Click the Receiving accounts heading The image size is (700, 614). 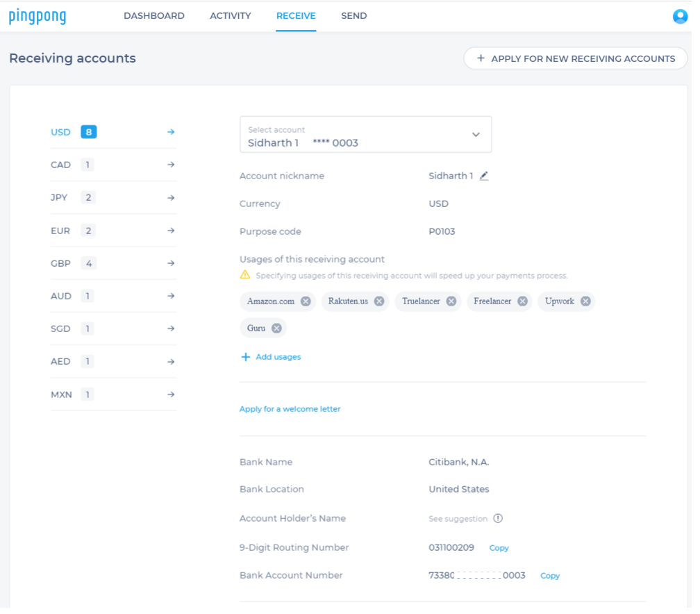[x=72, y=58]
